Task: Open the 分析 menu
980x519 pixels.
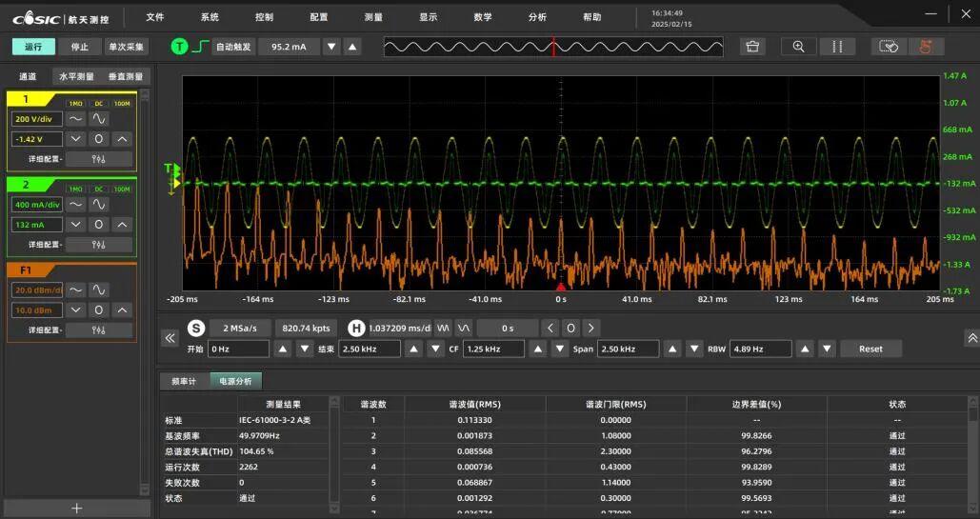Action: pos(537,17)
